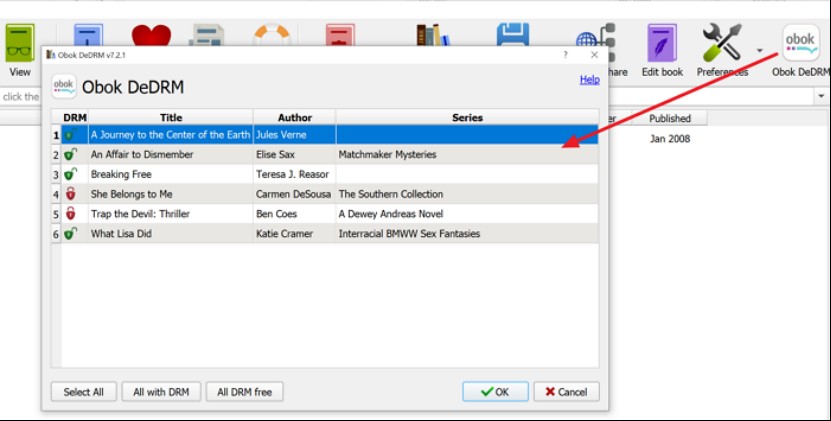The image size is (831, 421).
Task: Close the Obok DeDRM dialog window
Action: (594, 55)
